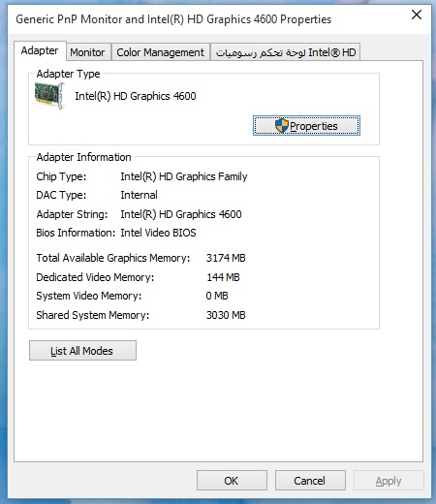Screen dimensions: 436x504
Task: Close the properties window with X
Action: coord(417,15)
